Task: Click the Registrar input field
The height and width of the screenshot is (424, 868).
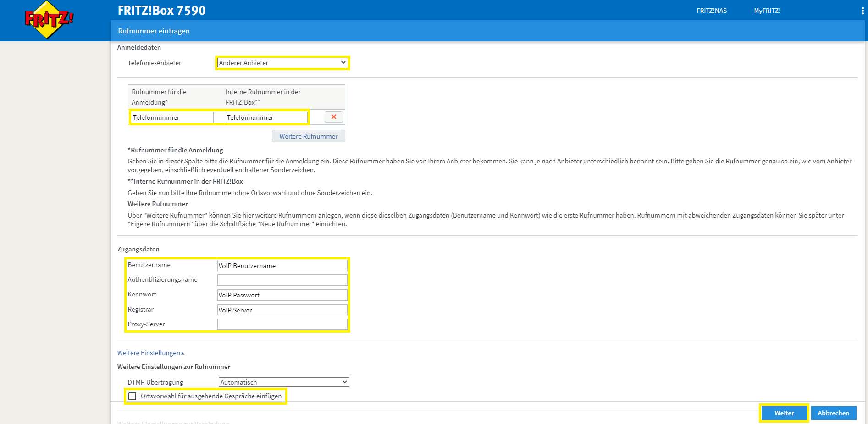Action: tap(282, 310)
